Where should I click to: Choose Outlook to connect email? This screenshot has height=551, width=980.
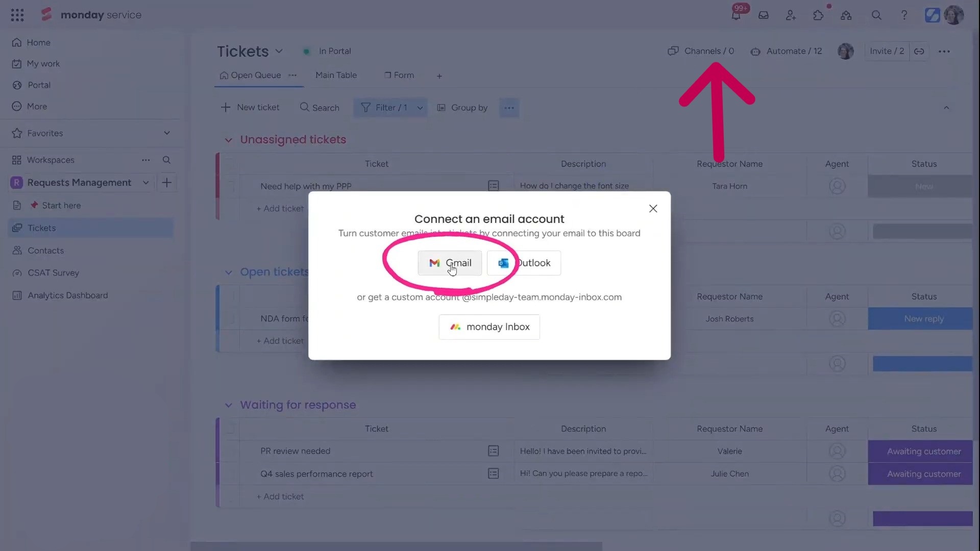tap(524, 263)
